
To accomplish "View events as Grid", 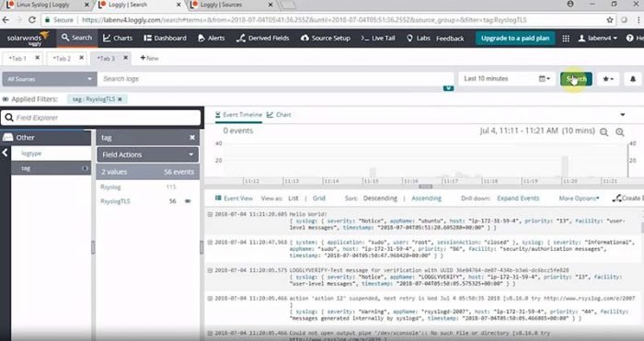I will click(x=318, y=199).
